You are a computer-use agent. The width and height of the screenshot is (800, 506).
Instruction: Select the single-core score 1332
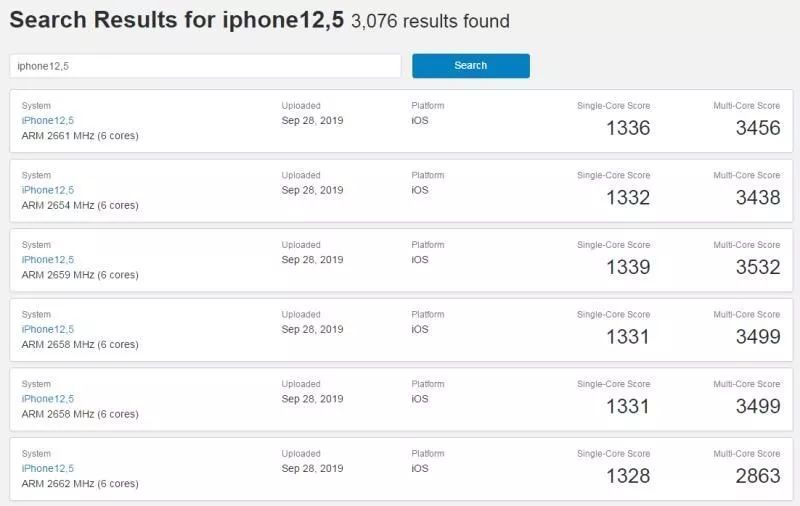tap(628, 198)
